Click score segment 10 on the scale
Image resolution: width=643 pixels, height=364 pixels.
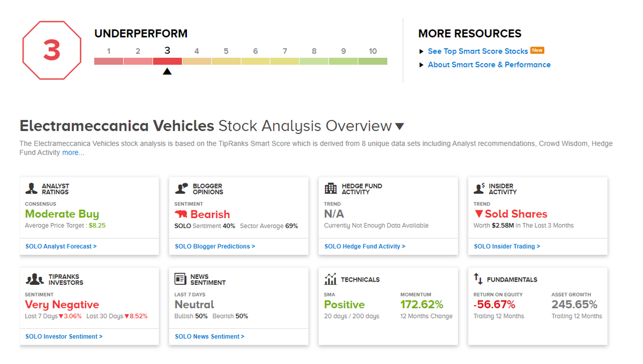click(x=373, y=62)
